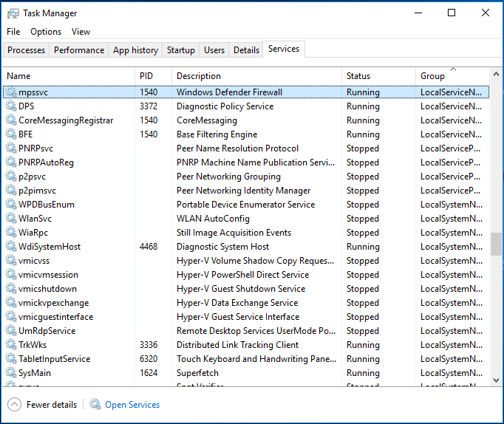Click the gear icon beside p2pimsvc
The height and width of the screenshot is (424, 504).
click(x=11, y=191)
